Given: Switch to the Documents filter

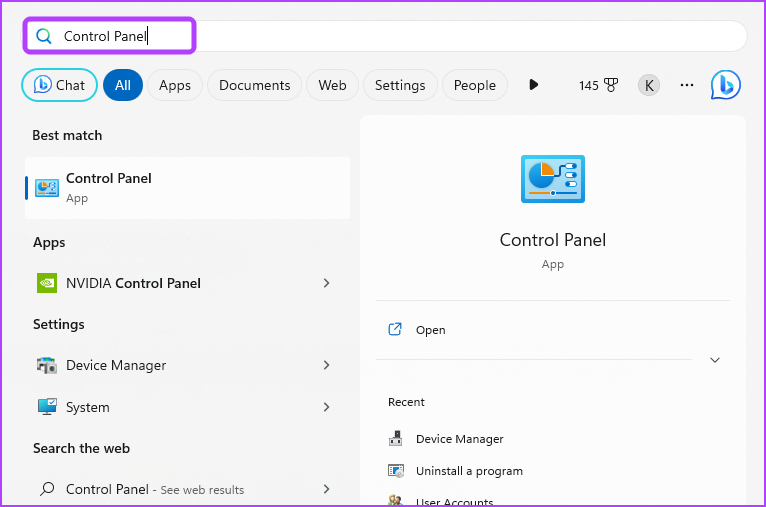Looking at the screenshot, I should click(255, 85).
